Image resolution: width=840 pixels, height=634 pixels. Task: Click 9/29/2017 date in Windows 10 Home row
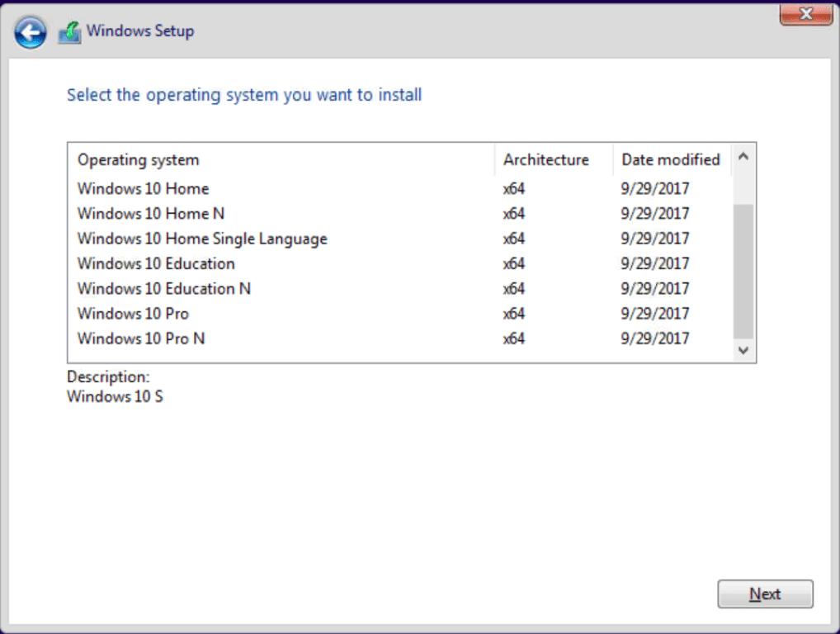[x=654, y=189]
